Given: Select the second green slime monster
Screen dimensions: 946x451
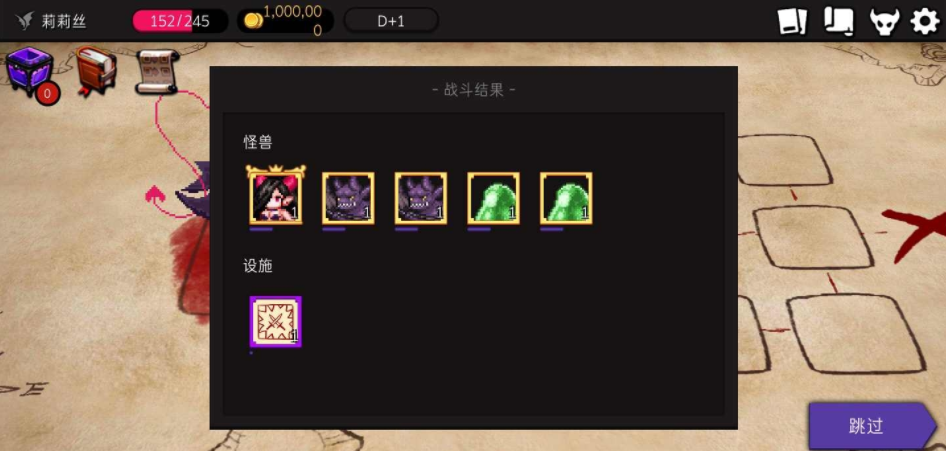Looking at the screenshot, I should pos(566,198).
